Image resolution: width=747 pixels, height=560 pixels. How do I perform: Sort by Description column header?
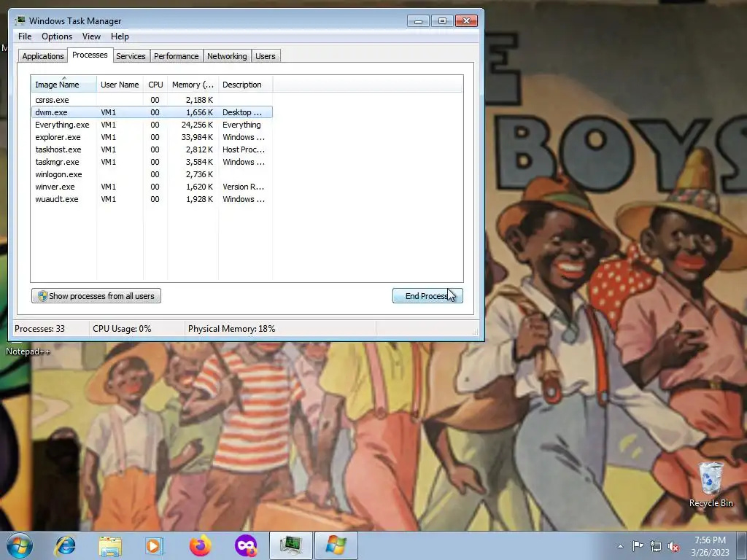pos(245,85)
